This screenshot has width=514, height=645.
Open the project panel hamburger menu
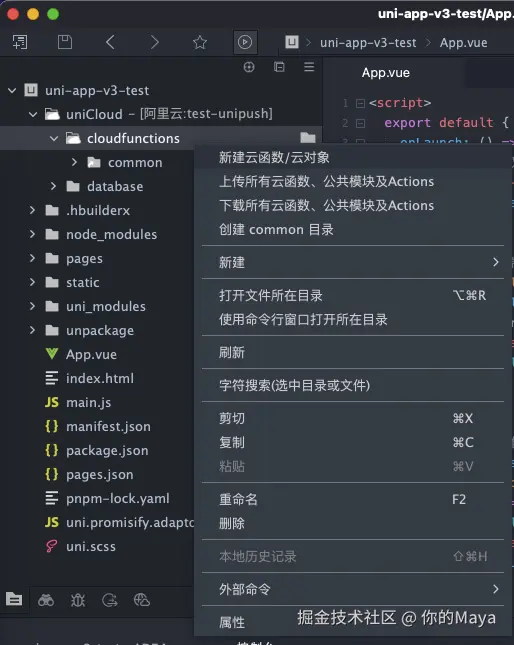pos(309,67)
